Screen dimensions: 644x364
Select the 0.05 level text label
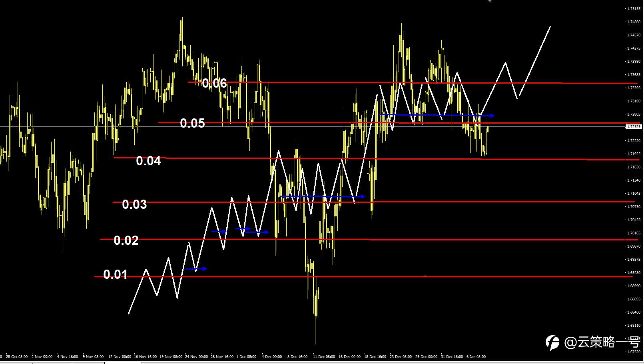[x=192, y=123]
